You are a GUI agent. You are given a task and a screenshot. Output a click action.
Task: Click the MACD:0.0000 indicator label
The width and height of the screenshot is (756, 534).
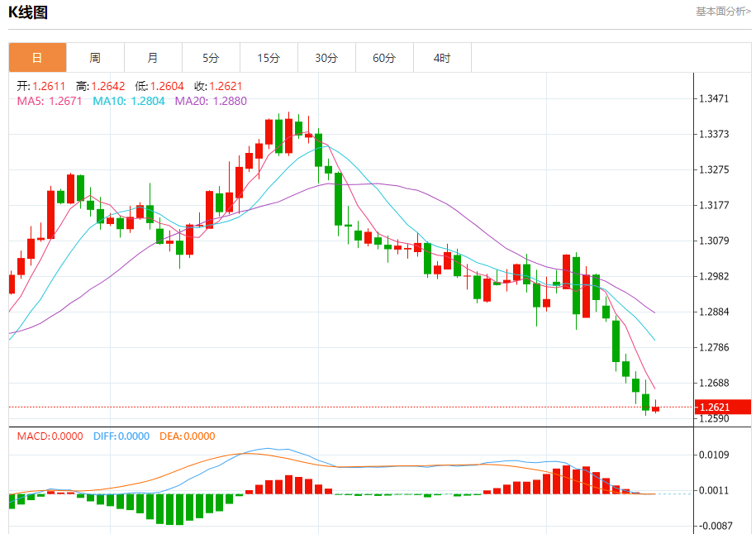point(50,436)
